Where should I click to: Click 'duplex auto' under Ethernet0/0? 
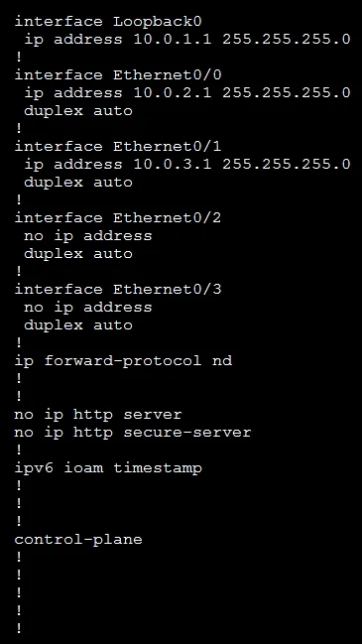(x=78, y=110)
